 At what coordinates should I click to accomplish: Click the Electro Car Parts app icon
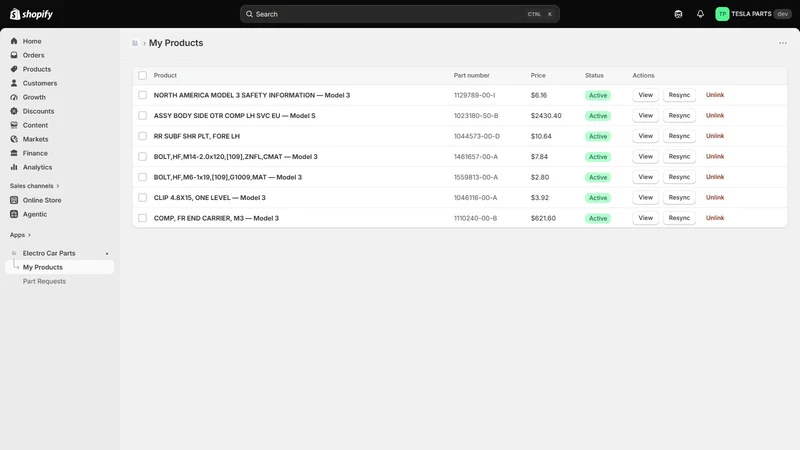coord(14,253)
